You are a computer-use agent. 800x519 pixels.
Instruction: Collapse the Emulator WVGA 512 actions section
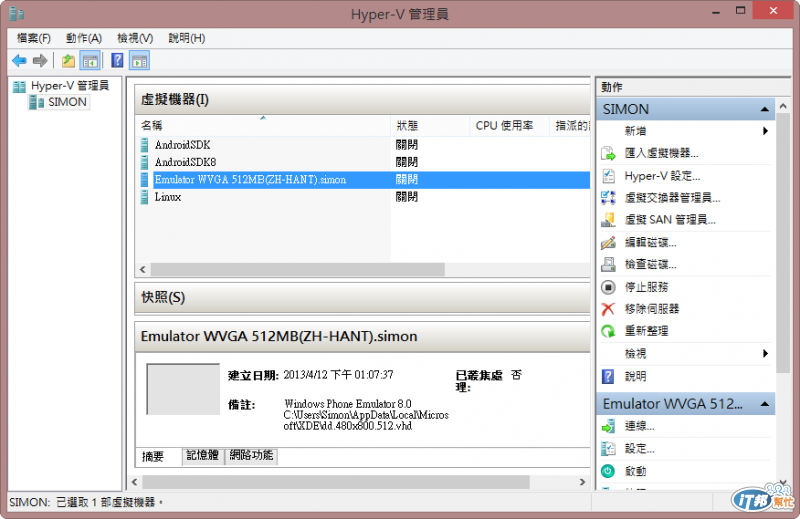click(x=764, y=404)
